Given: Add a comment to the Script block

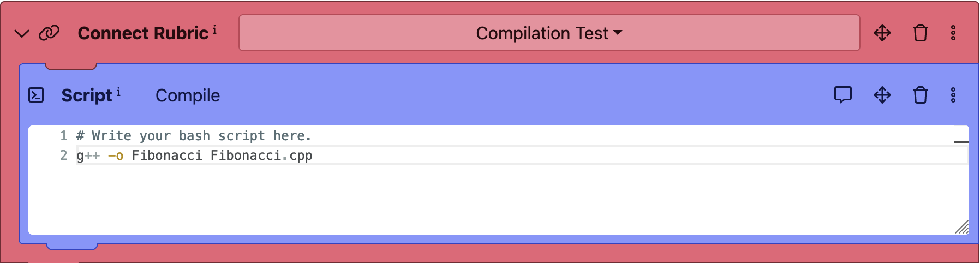Looking at the screenshot, I should pyautogui.click(x=843, y=95).
